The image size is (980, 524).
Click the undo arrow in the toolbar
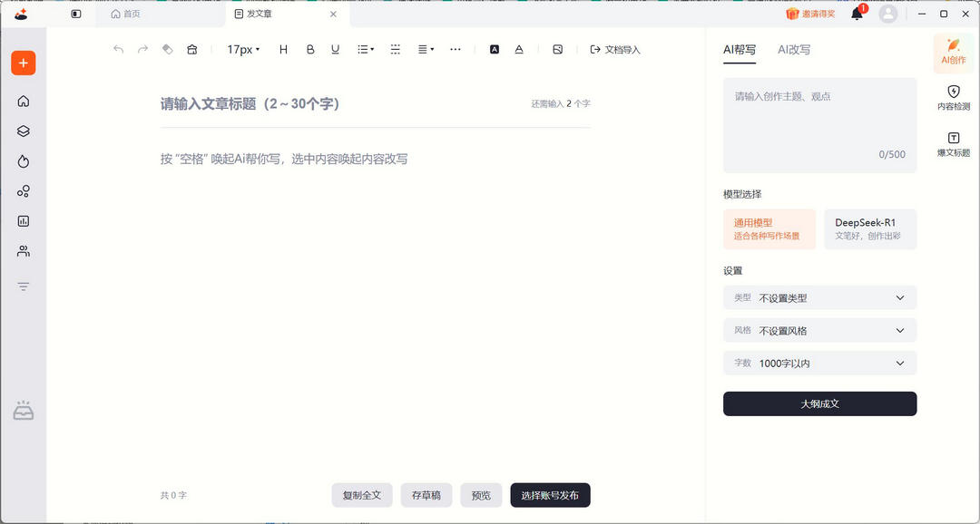pyautogui.click(x=118, y=50)
